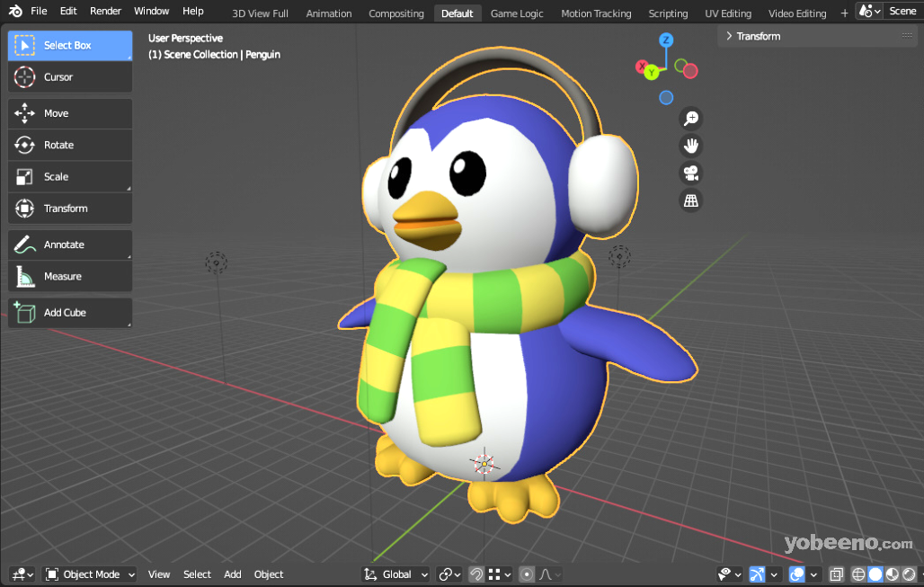
Task: Open the viewport View menu
Action: pos(159,574)
